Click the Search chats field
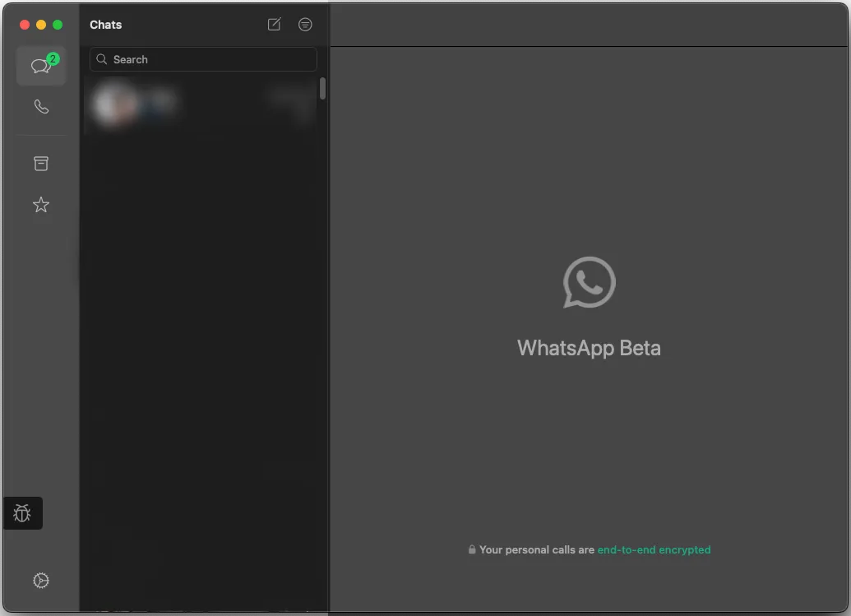This screenshot has width=851, height=616. pyautogui.click(x=203, y=59)
